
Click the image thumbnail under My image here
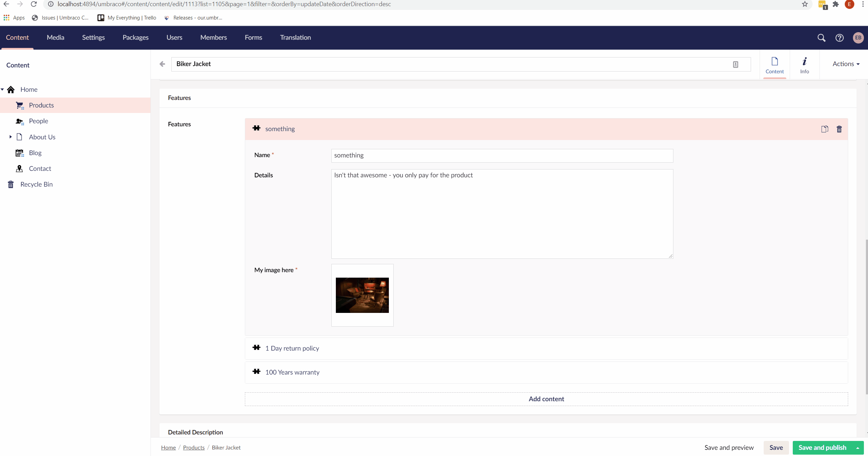[x=362, y=295]
